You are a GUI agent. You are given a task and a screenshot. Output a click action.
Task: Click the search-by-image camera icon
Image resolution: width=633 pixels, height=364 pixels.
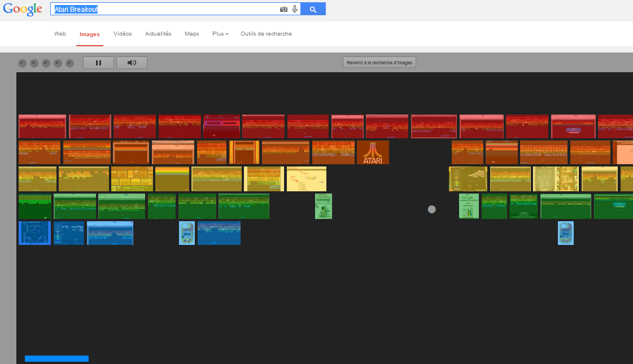tap(283, 9)
